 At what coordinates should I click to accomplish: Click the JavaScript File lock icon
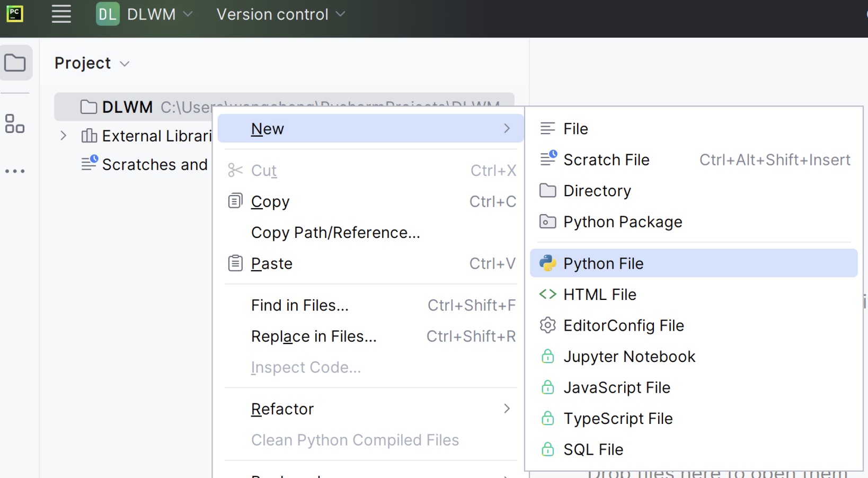tap(547, 387)
